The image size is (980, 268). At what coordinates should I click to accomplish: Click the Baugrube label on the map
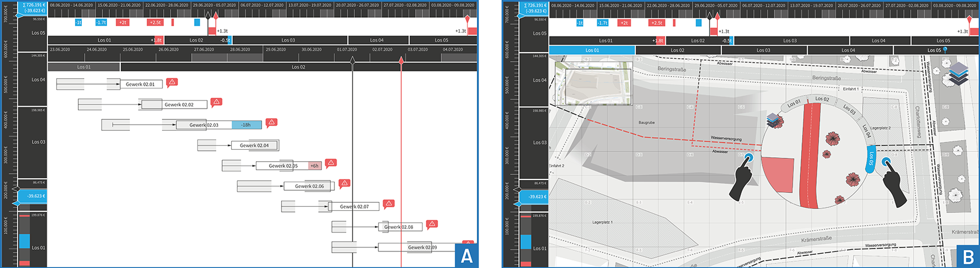(x=647, y=122)
